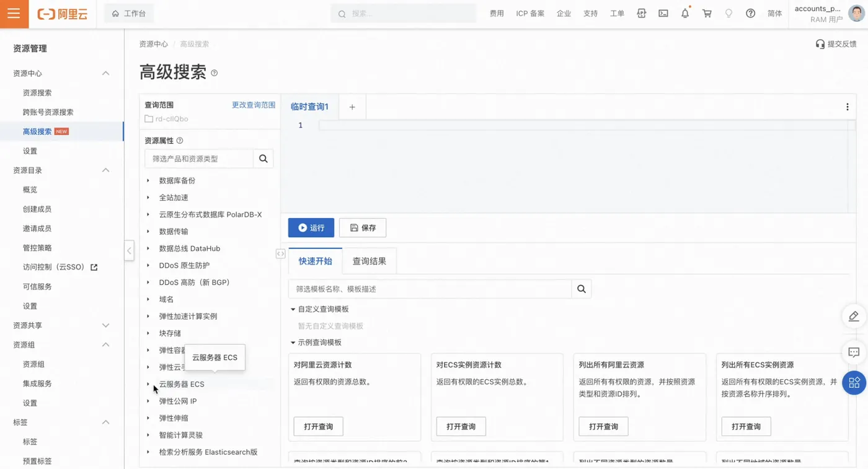Click the help icon beside 高级搜索 title
Viewport: 868px width, 469px height.
click(215, 73)
